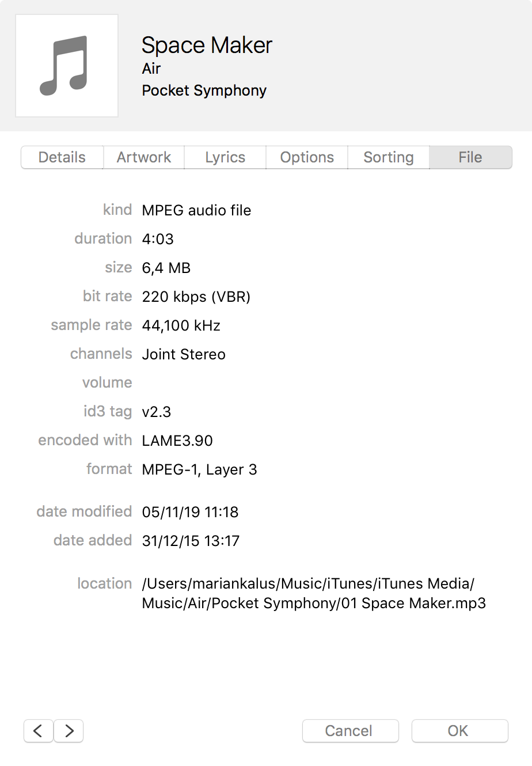
Task: Click the song title Space Maker
Action: pos(207,45)
